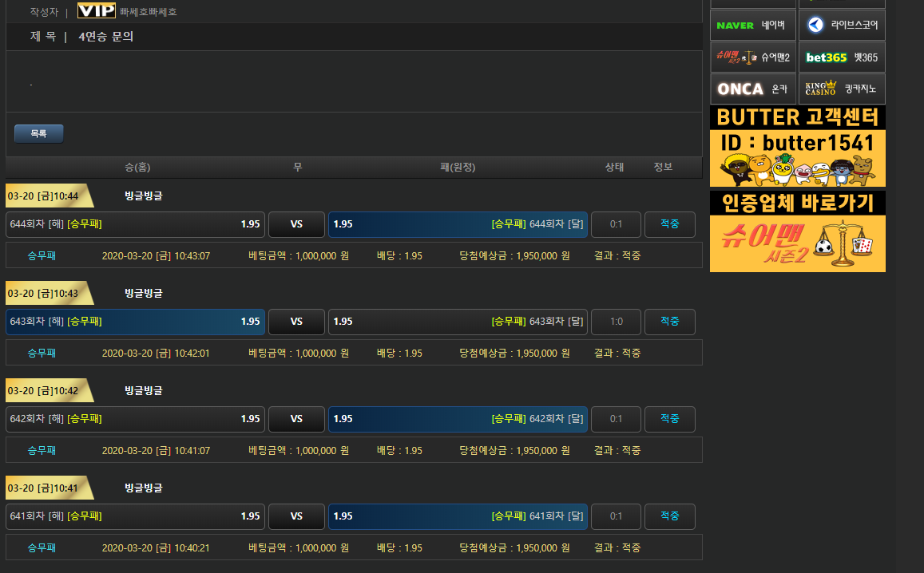Image resolution: width=924 pixels, height=573 pixels.
Task: Select the 643회차 [해] home bet cell
Action: 135,322
